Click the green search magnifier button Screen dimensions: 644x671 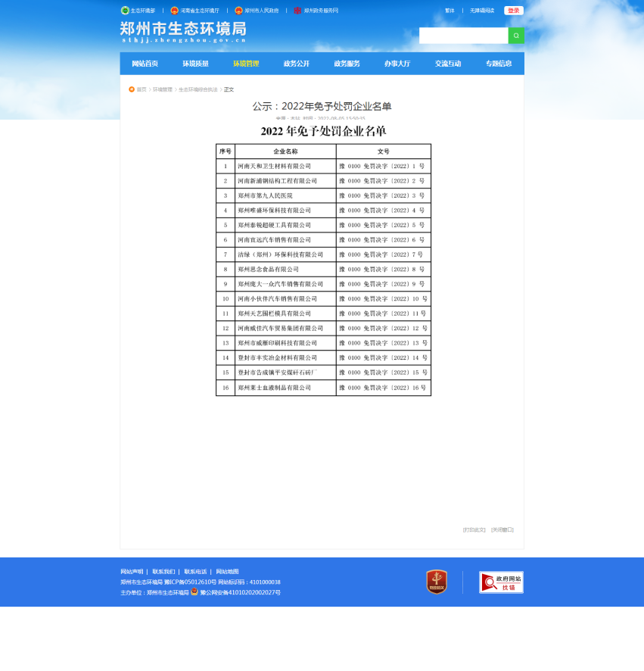click(x=516, y=36)
